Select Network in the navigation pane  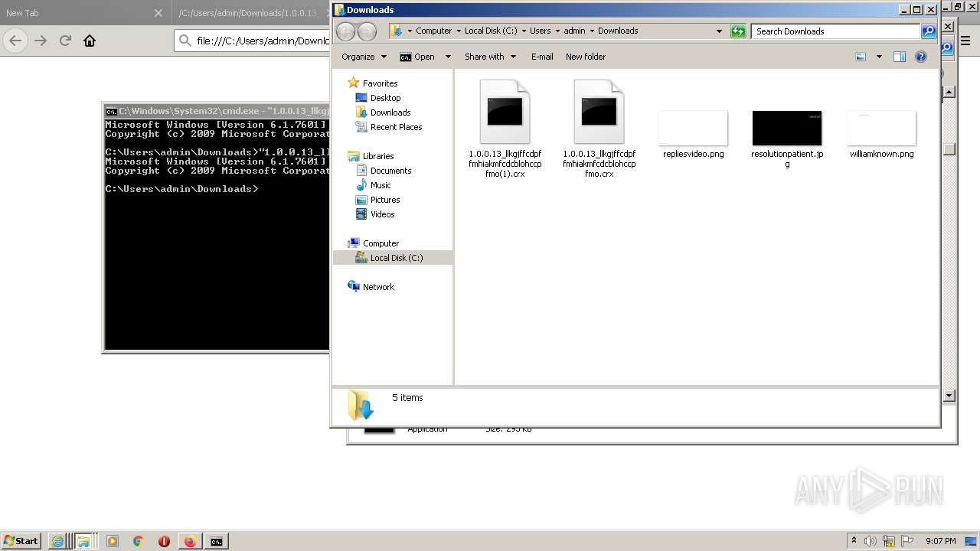[x=378, y=287]
